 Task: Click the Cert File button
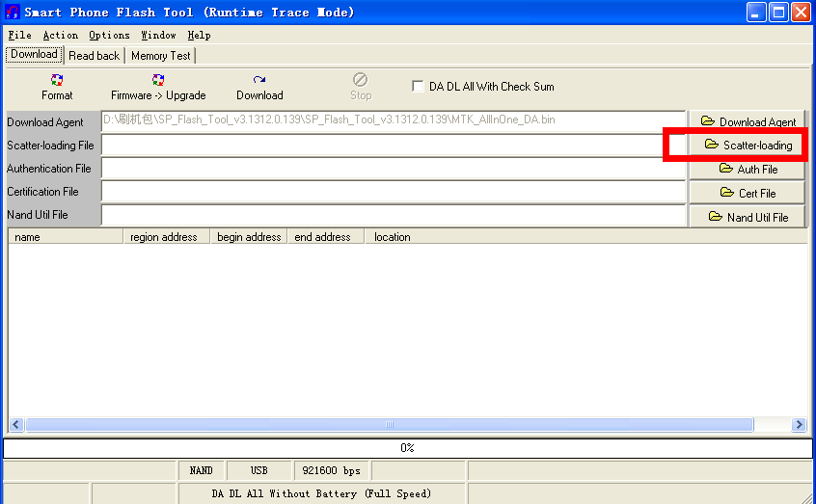click(748, 193)
